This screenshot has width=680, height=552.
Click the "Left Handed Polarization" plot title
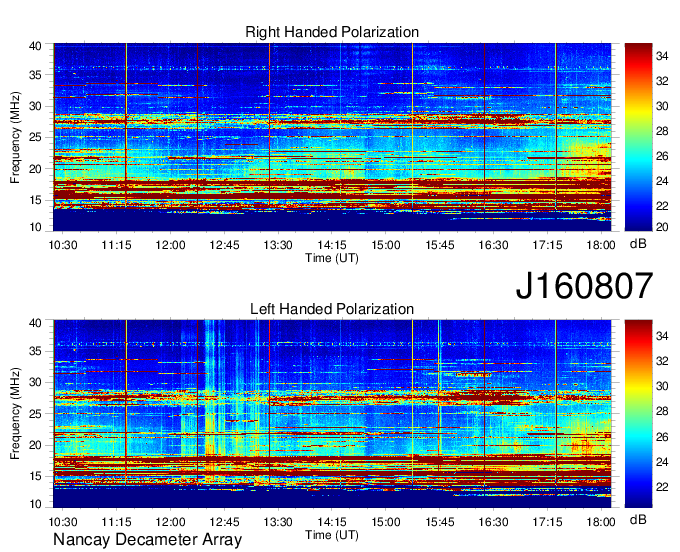[x=332, y=309]
